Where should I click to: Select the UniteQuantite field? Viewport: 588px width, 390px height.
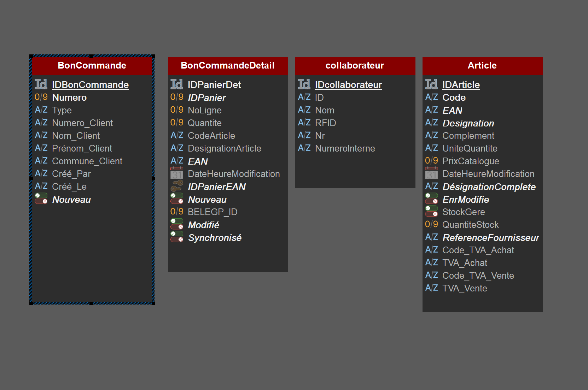[x=470, y=148]
